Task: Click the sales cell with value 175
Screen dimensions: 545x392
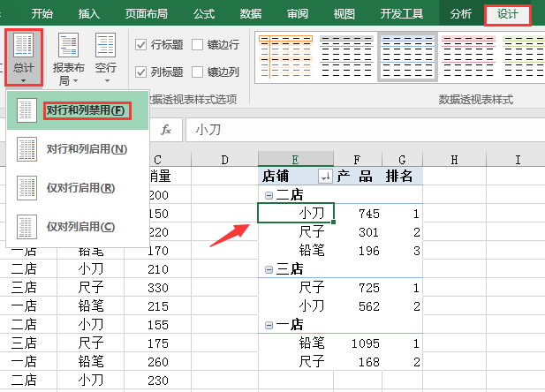Action: [x=157, y=343]
